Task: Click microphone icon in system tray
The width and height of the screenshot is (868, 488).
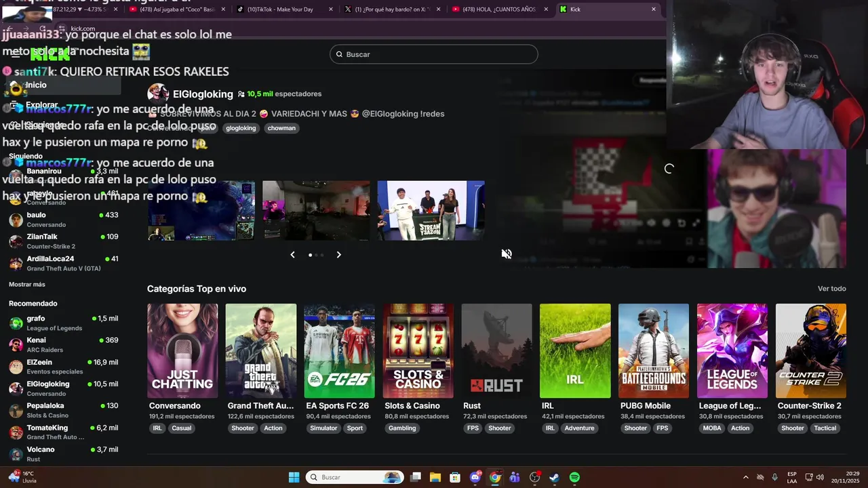Action: 774,477
